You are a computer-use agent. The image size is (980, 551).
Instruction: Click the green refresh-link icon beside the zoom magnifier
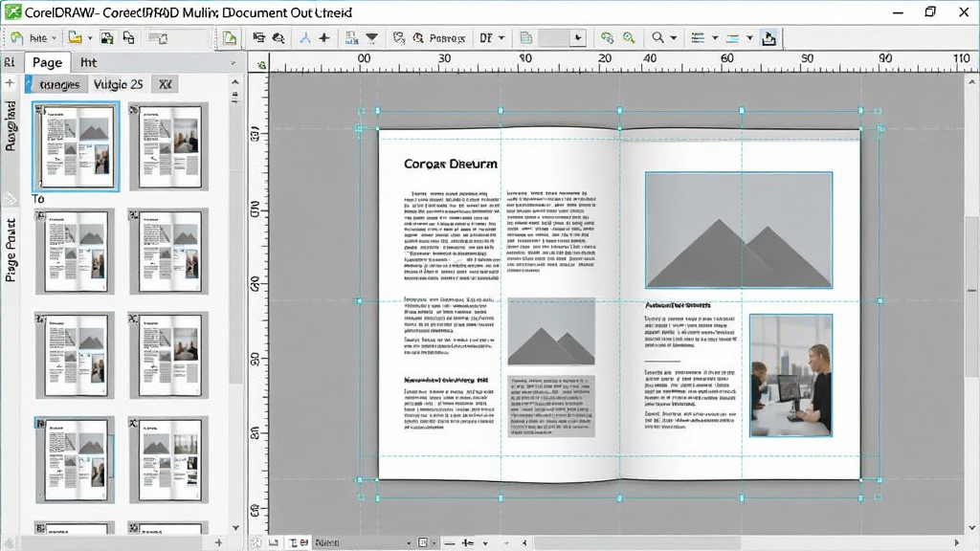(607, 38)
